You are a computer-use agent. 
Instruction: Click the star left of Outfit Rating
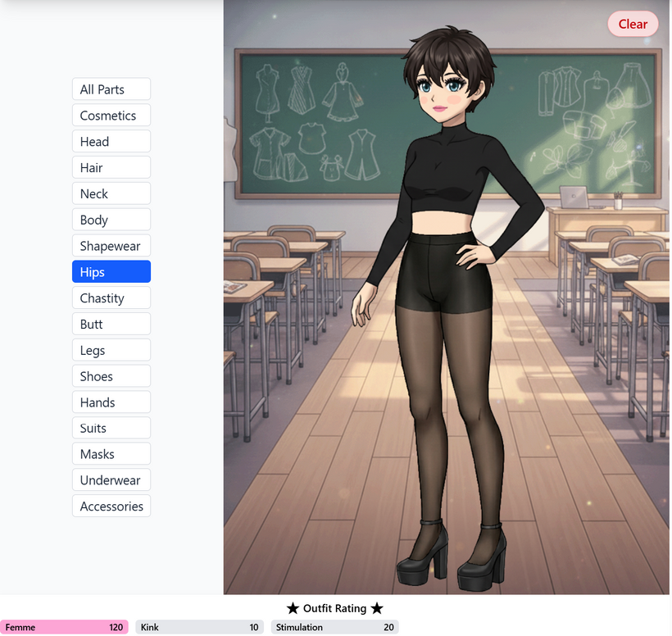pyautogui.click(x=293, y=608)
